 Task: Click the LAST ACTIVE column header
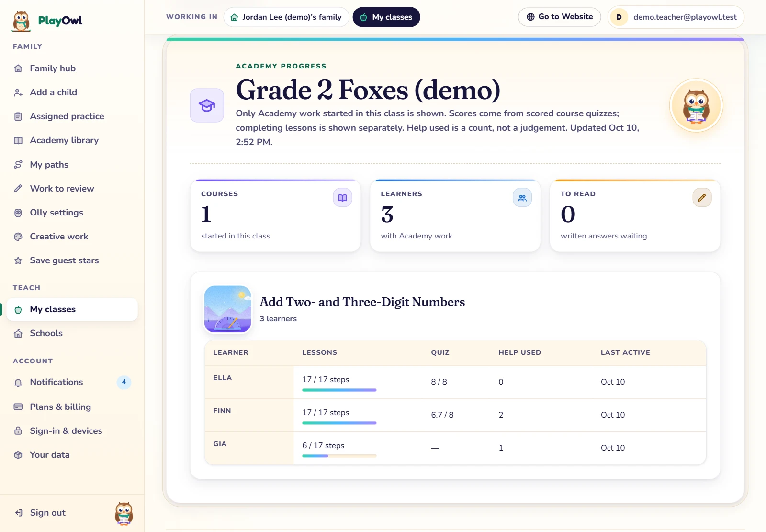(625, 352)
